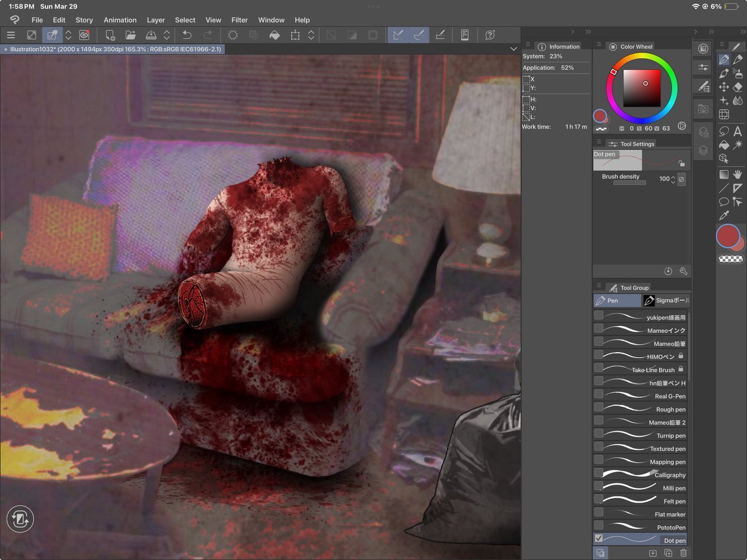This screenshot has height=560, width=747.
Task: Switch to the Sigma ballpen group tab
Action: pos(665,301)
